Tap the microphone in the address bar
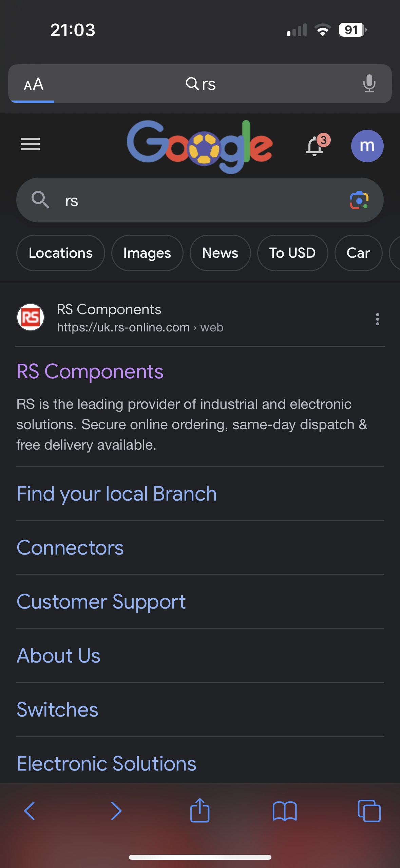Screen dimensions: 400x868 click(369, 84)
